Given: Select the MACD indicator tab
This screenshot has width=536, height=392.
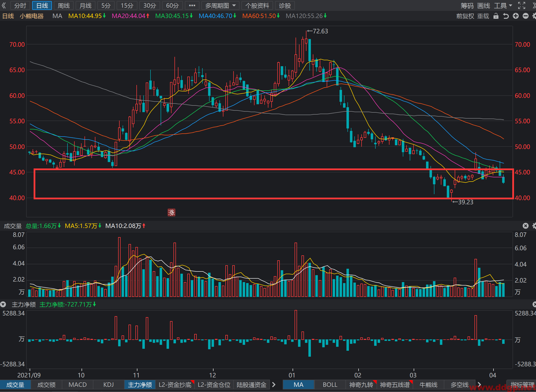Looking at the screenshot, I should (x=78, y=385).
